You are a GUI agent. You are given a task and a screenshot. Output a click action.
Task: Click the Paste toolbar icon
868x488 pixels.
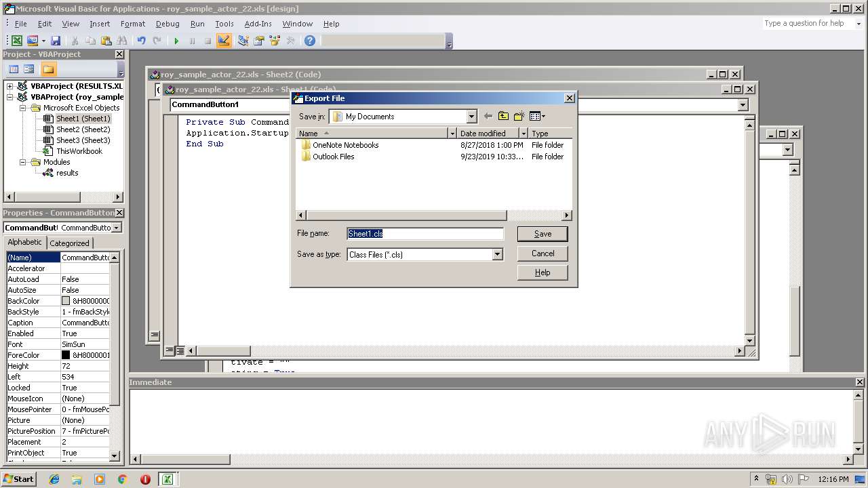tap(106, 41)
